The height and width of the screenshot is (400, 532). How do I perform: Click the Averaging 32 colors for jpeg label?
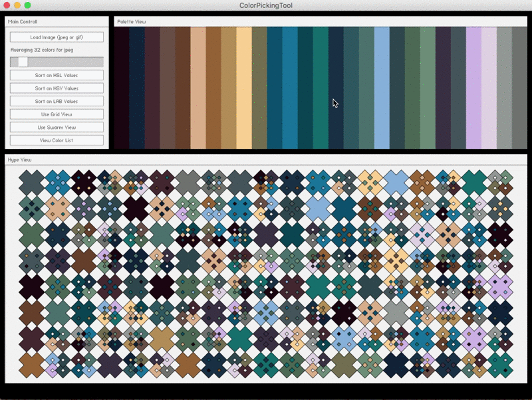[42, 50]
